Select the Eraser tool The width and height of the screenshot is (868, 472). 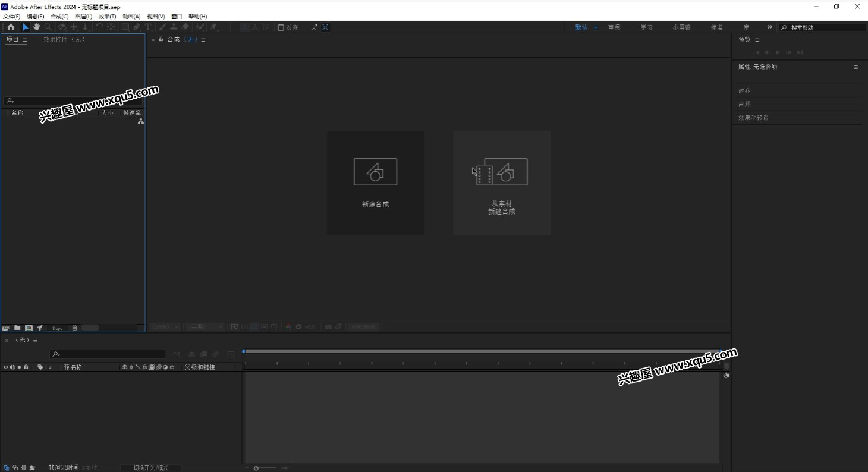click(185, 27)
